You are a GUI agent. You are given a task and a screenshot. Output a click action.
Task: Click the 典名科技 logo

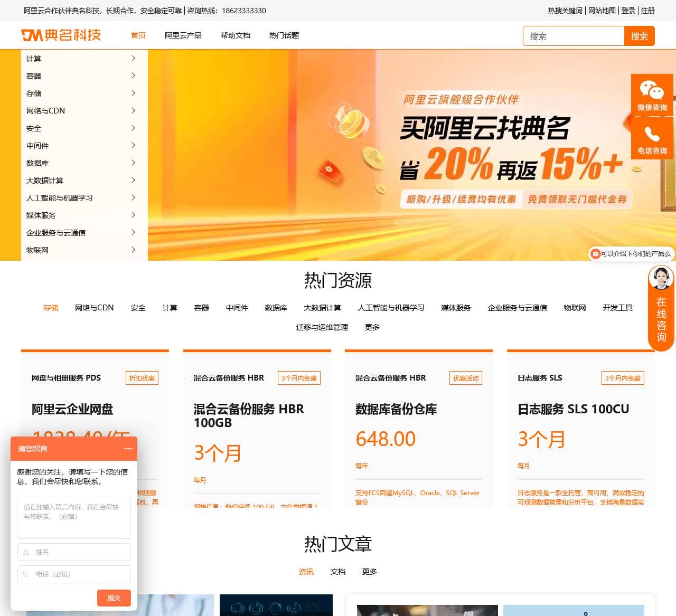[x=61, y=35]
